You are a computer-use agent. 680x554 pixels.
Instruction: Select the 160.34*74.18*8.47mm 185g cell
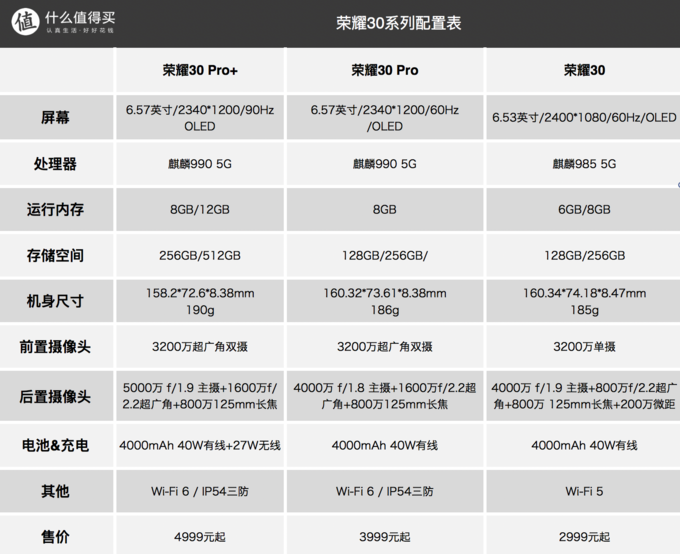(x=584, y=302)
